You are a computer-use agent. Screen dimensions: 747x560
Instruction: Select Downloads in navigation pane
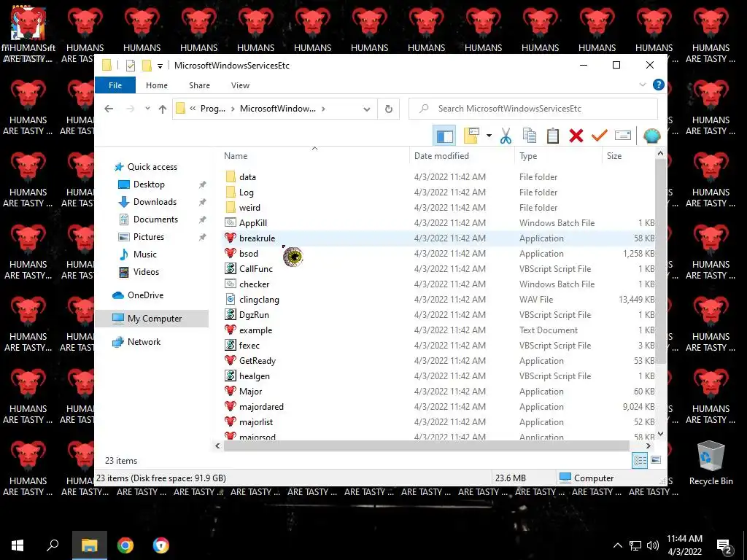click(155, 202)
